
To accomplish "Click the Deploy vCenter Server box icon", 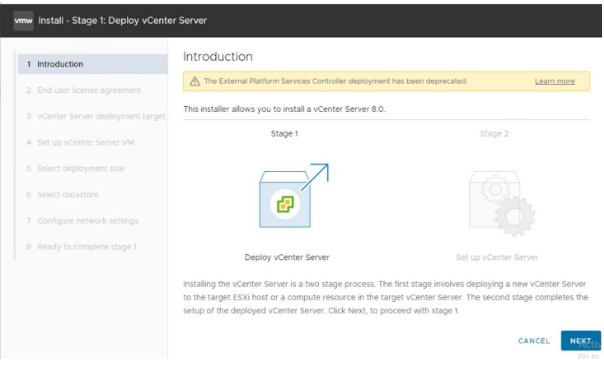I will 294,196.
